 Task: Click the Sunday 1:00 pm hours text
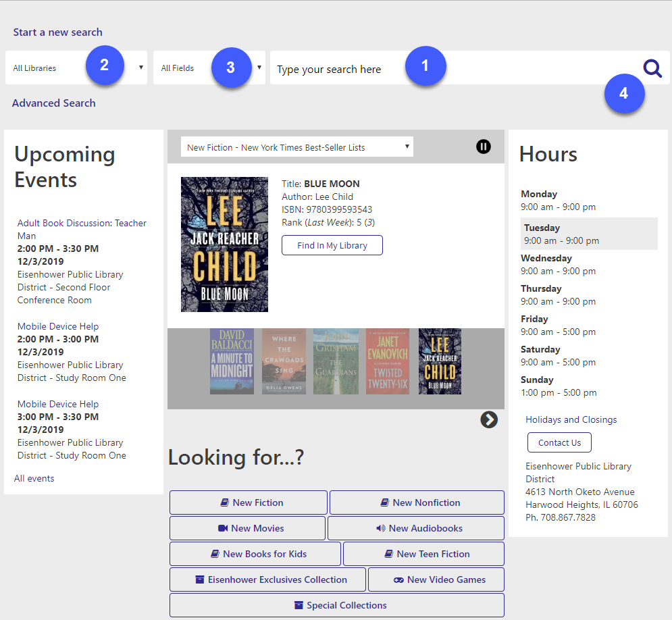click(559, 393)
